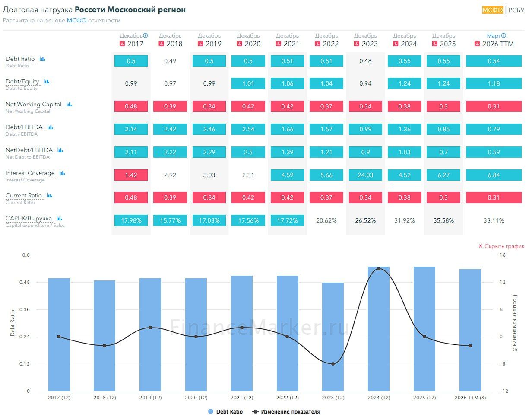Open the 2024 PDF report icon

(396, 44)
